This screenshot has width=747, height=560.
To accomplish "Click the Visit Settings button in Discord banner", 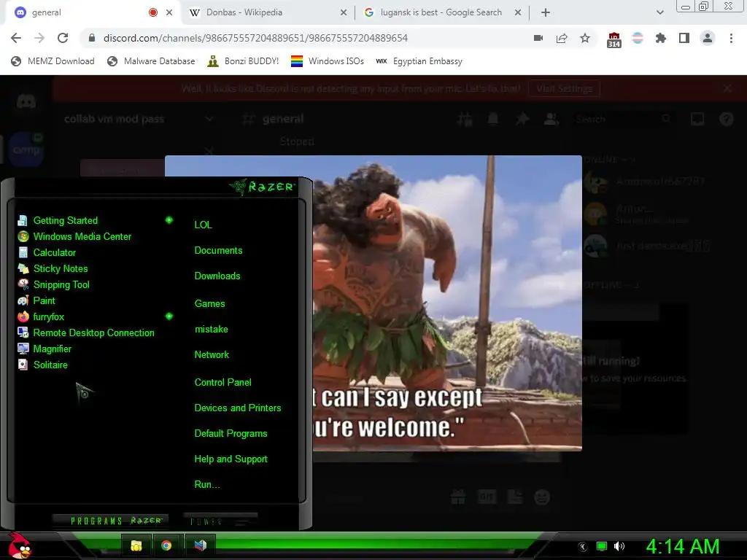I will [x=564, y=88].
